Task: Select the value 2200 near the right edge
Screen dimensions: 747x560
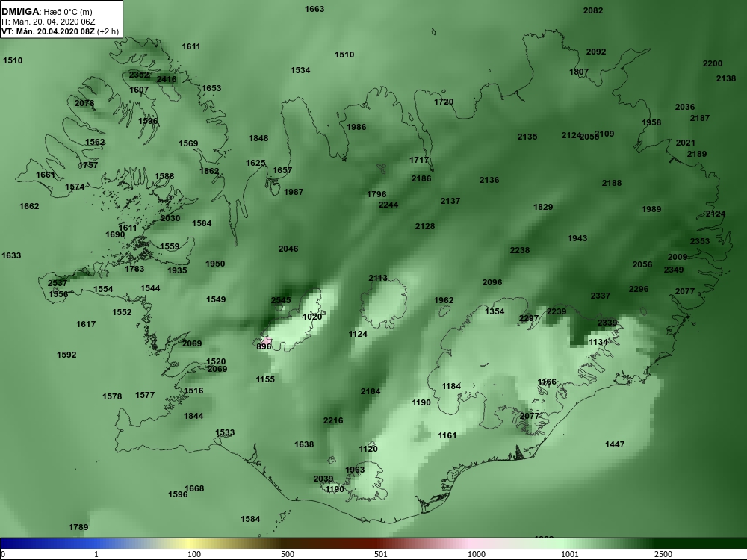Action: pyautogui.click(x=713, y=63)
